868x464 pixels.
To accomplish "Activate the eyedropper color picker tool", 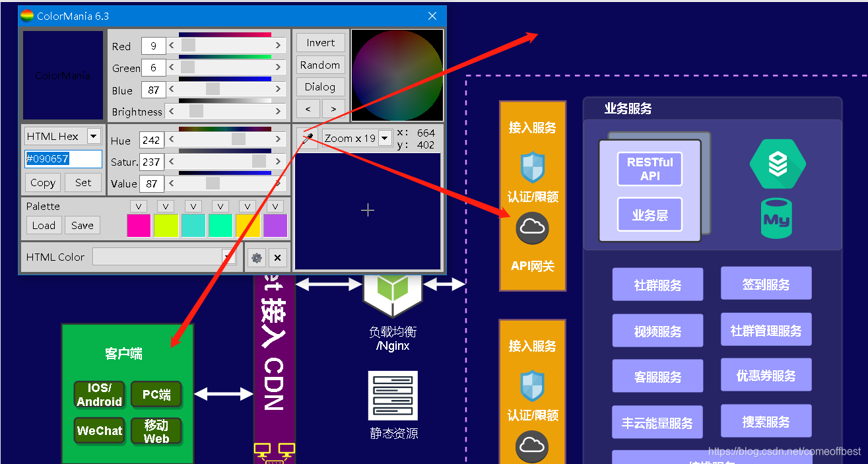I will click(x=307, y=138).
